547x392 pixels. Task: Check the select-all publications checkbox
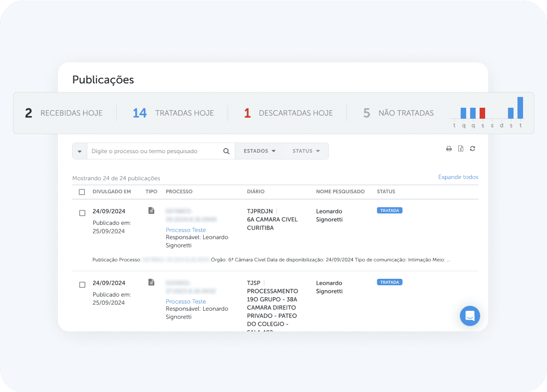pos(82,192)
